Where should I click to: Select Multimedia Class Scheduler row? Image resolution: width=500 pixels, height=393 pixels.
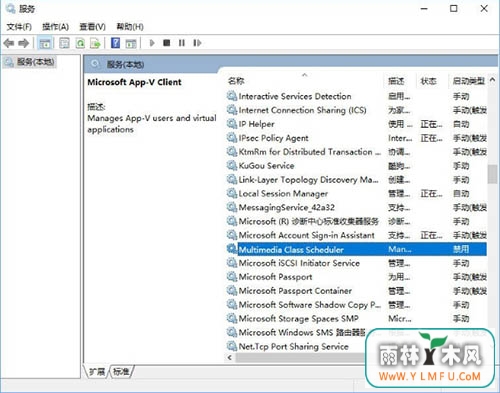(356, 249)
